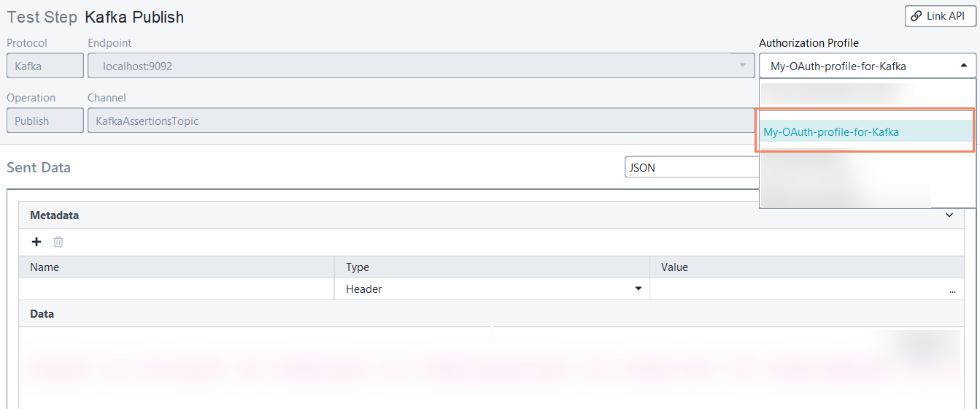Viewport: 980px width, 409px height.
Task: Click the ellipsis button in Value cell
Action: pyautogui.click(x=952, y=290)
